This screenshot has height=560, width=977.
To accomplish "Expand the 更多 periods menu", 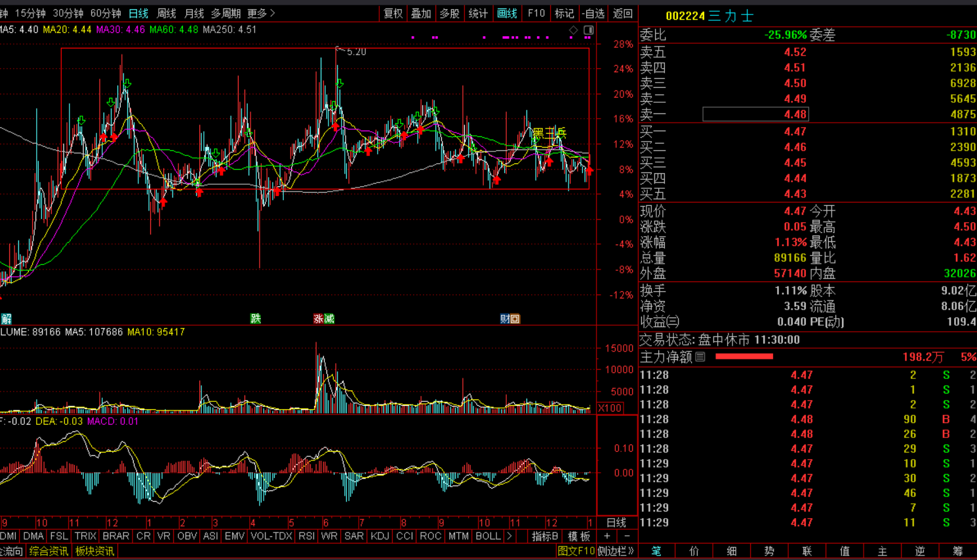I will click(261, 13).
